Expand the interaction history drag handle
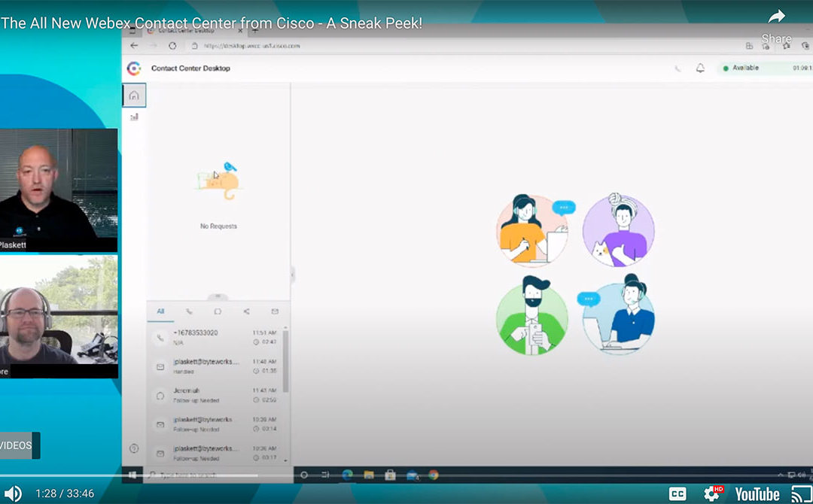Image resolution: width=813 pixels, height=504 pixels. click(x=218, y=297)
